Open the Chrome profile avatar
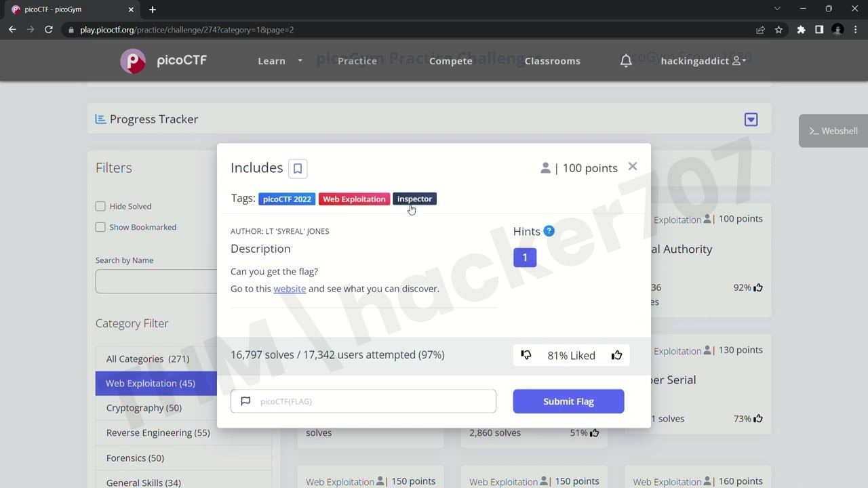 pos(837,30)
